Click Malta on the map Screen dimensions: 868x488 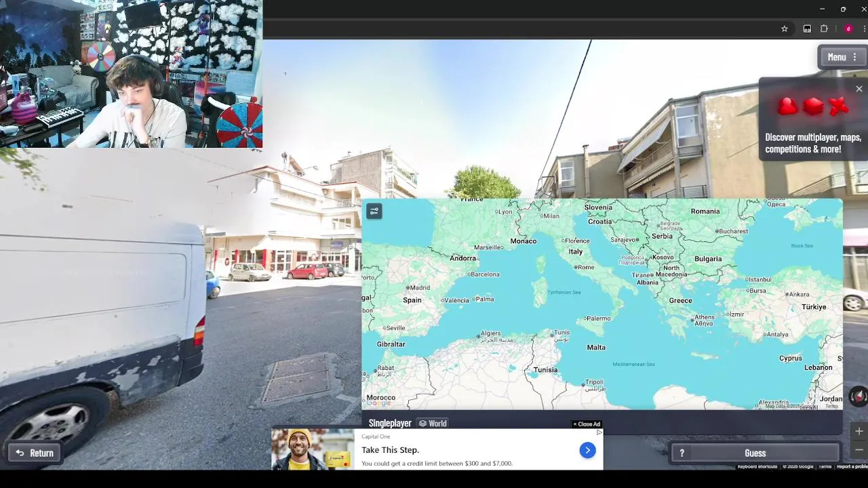click(596, 348)
